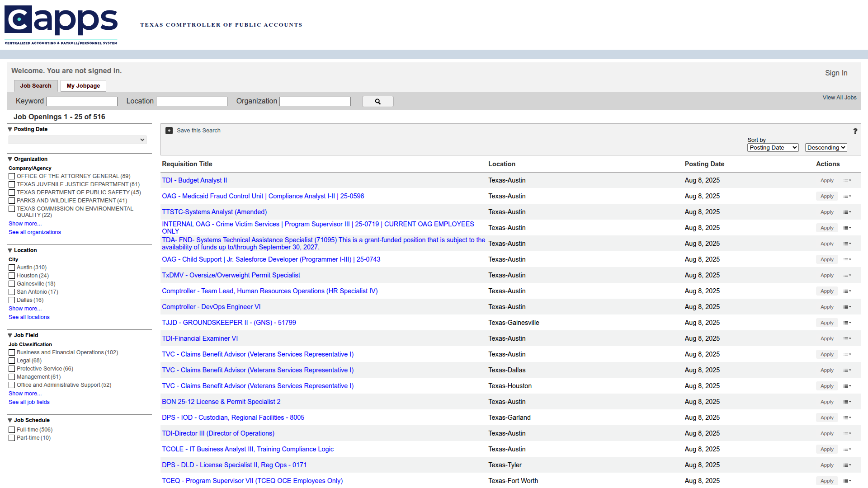The height and width of the screenshot is (488, 868).
Task: Open the Sort by Posting Date dropdown
Action: coord(773,148)
